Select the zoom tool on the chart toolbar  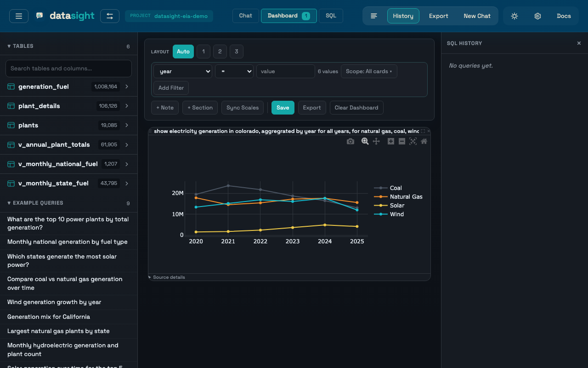pos(365,141)
